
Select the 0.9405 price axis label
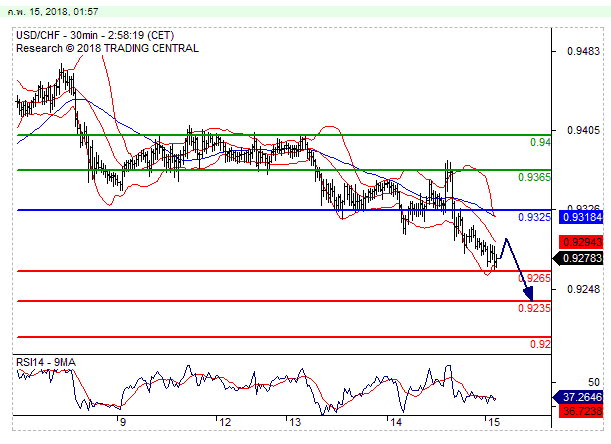coord(583,130)
